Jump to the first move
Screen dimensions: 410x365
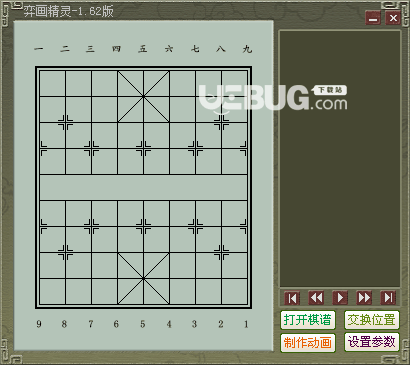[292, 298]
